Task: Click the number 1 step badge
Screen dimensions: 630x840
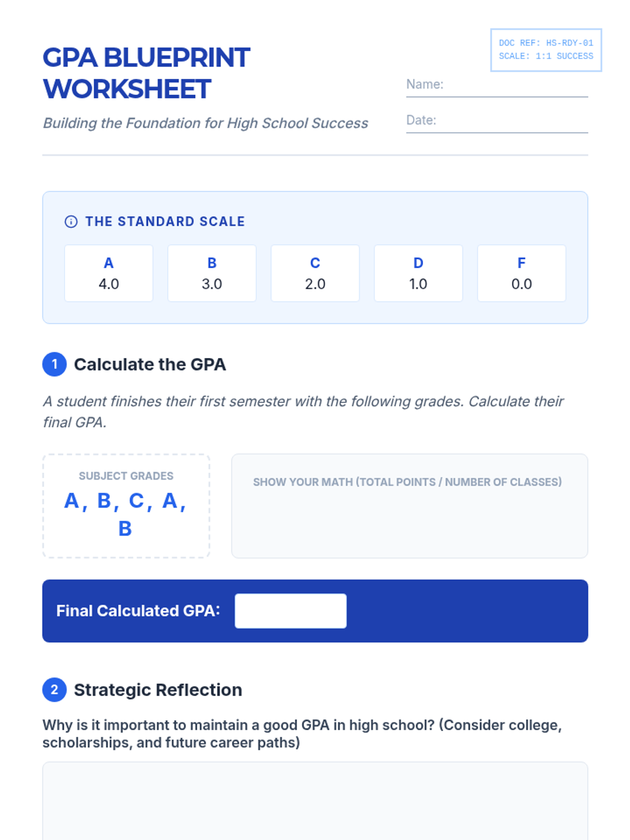Action: click(55, 364)
